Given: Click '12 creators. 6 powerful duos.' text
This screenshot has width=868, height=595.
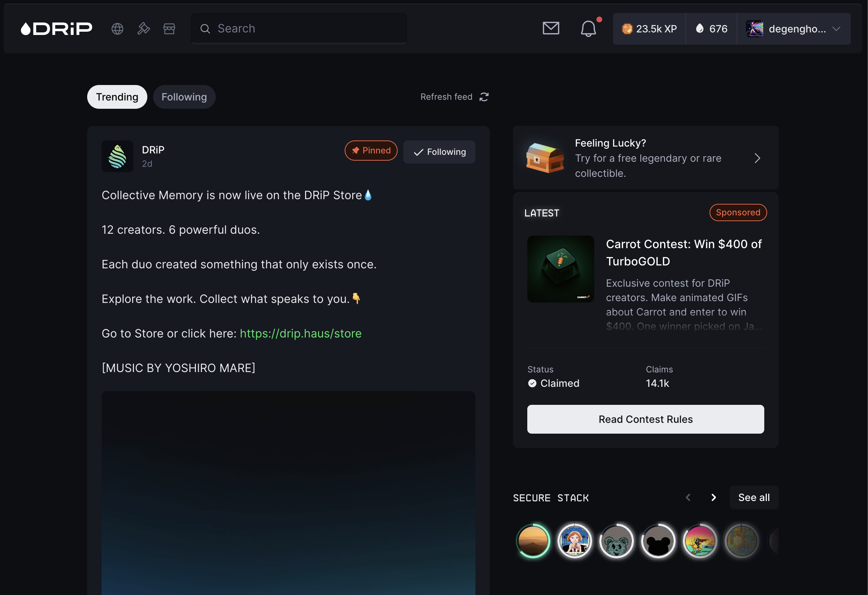Looking at the screenshot, I should pos(181,230).
